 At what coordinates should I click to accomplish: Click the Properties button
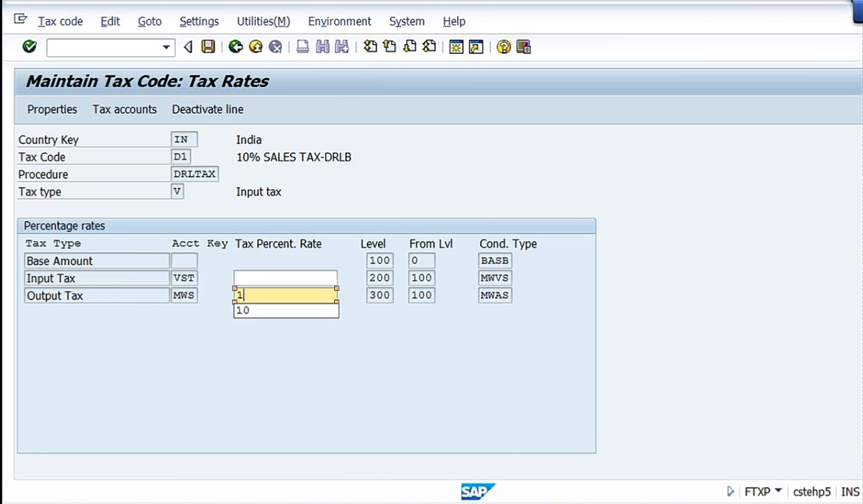click(x=53, y=109)
